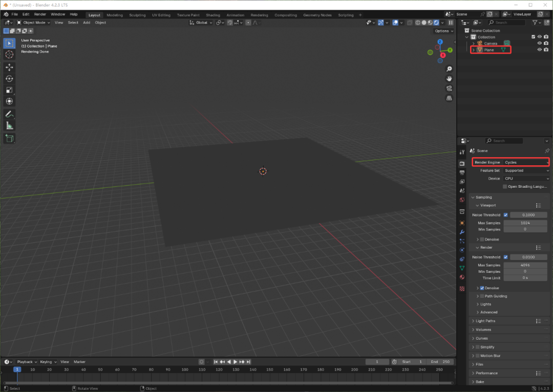
Task: Enable the viewport Denoise checkbox
Action: click(x=482, y=239)
